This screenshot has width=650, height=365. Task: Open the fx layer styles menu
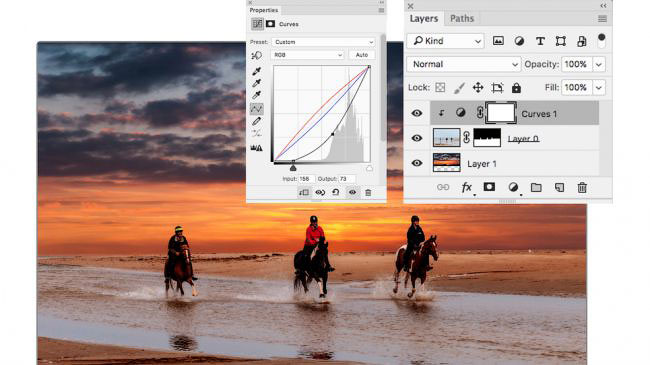pos(467,187)
